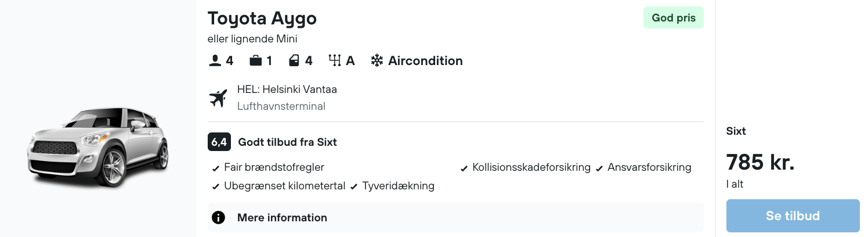Click the silver car thumbnail image

[x=97, y=148]
